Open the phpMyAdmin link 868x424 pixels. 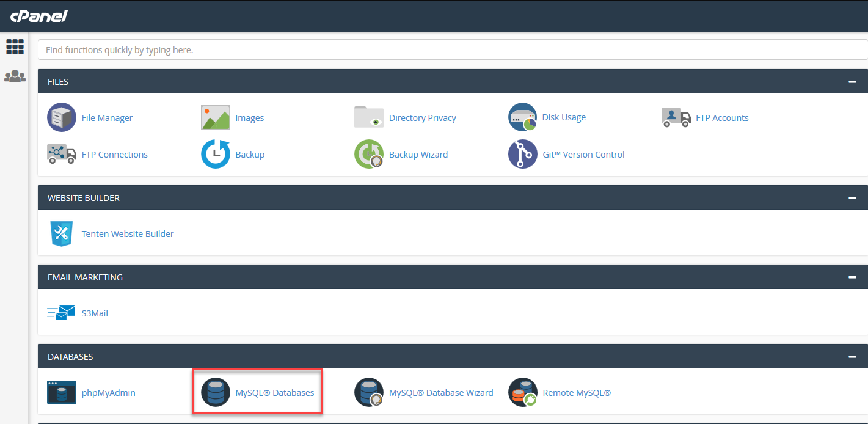(x=109, y=393)
